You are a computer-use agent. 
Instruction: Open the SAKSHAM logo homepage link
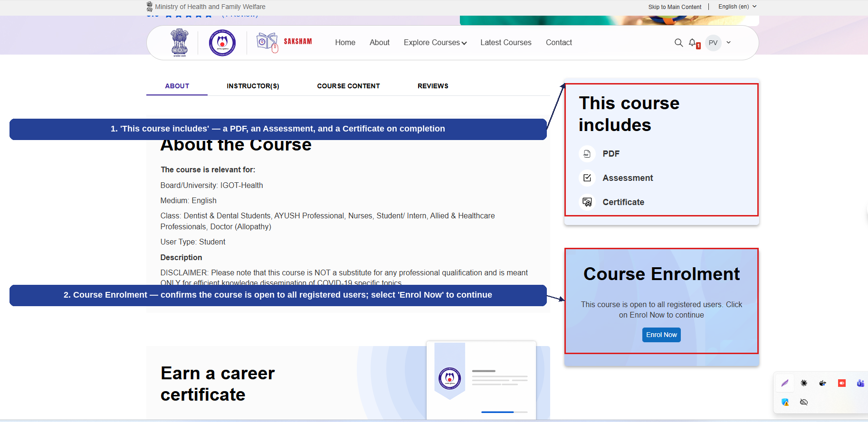pyautogui.click(x=284, y=42)
